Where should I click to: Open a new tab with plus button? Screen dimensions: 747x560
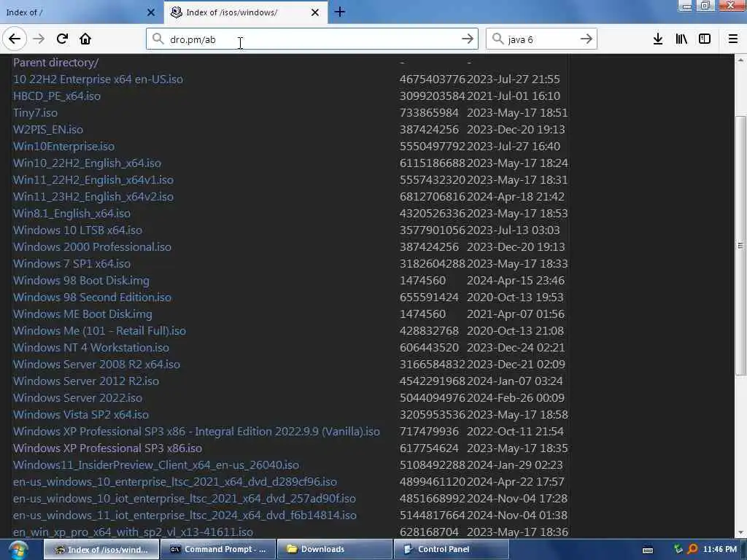pyautogui.click(x=340, y=12)
